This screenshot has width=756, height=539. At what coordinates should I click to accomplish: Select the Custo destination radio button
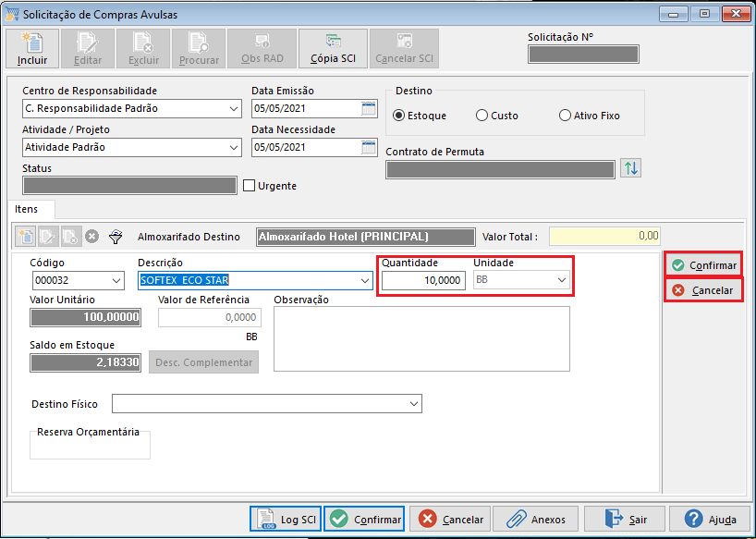(x=482, y=116)
